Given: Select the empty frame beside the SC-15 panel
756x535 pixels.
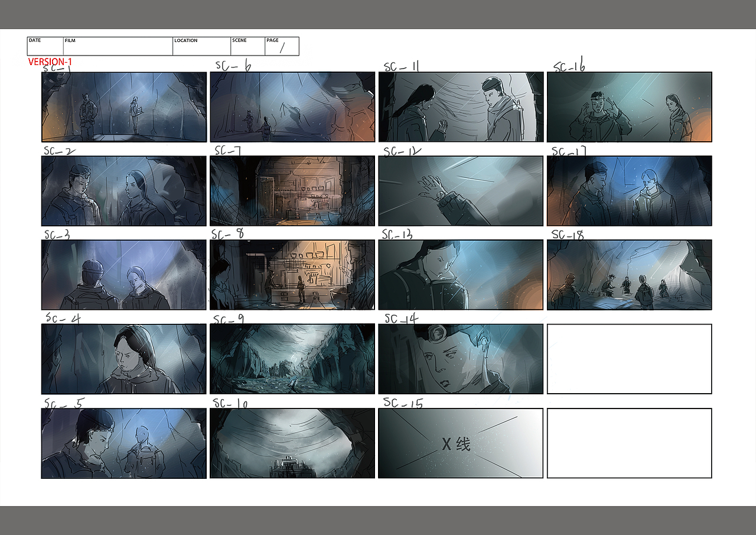Looking at the screenshot, I should point(630,443).
